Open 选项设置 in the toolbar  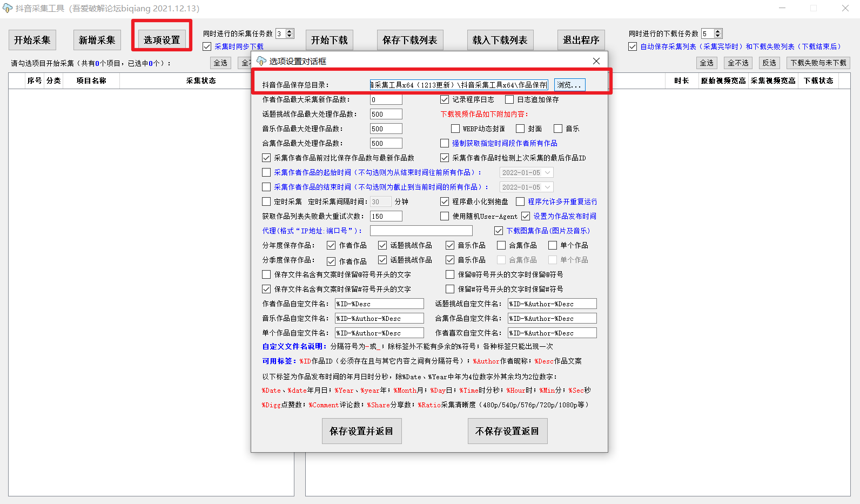[x=162, y=40]
